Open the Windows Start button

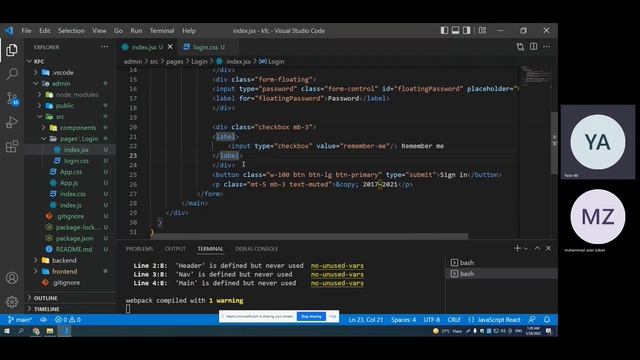pyautogui.click(x=7, y=331)
